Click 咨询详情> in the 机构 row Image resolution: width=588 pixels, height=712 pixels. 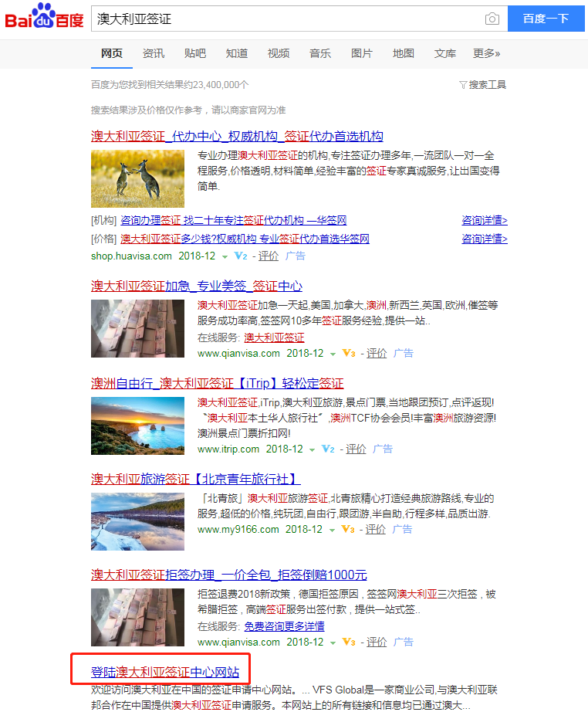[x=485, y=221]
